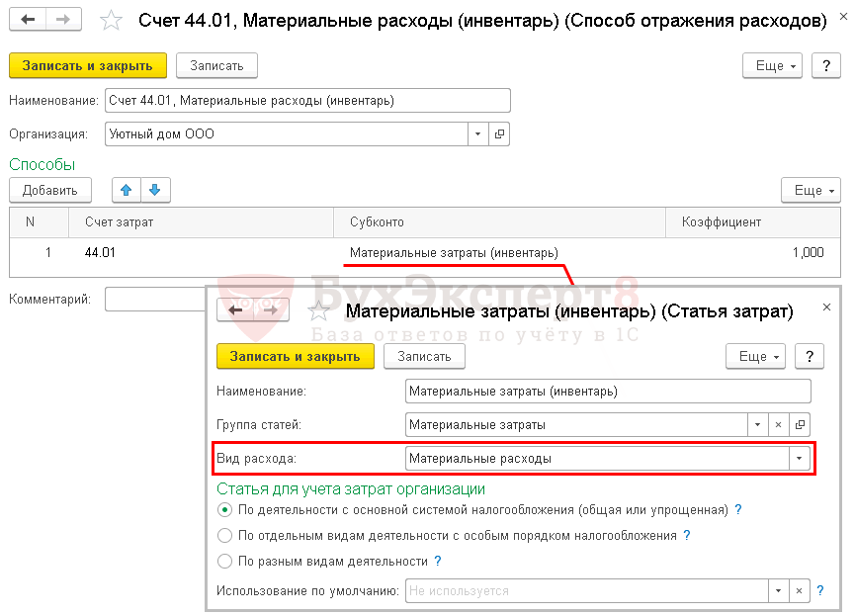
Task: Star the Статья затрат dialog as favorite
Action: click(x=318, y=311)
